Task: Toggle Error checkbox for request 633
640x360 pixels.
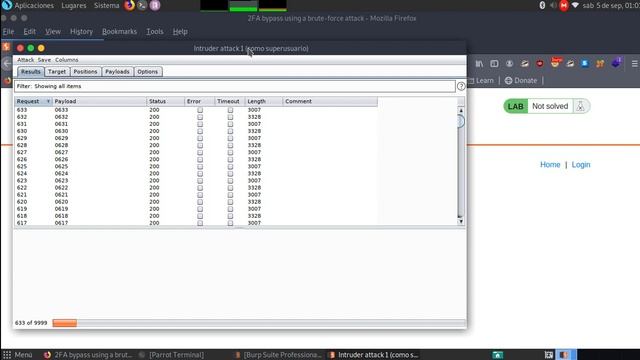Action: point(200,110)
